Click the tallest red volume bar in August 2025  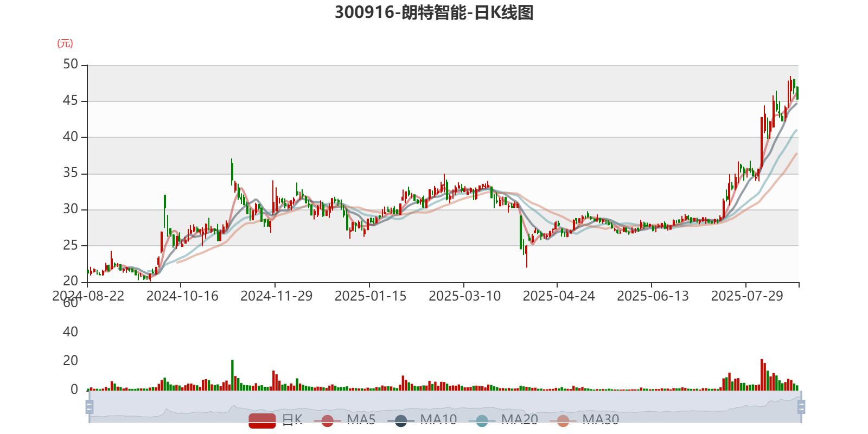[x=762, y=375]
